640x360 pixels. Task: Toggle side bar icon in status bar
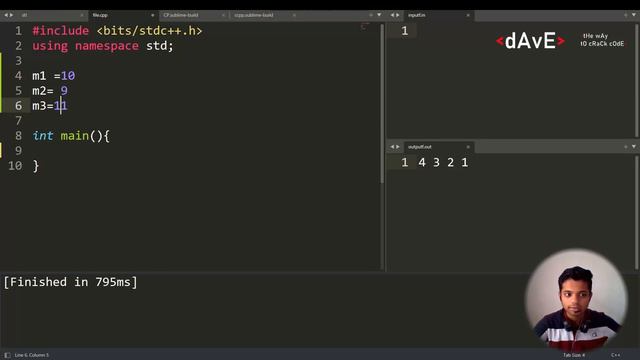[7, 355]
